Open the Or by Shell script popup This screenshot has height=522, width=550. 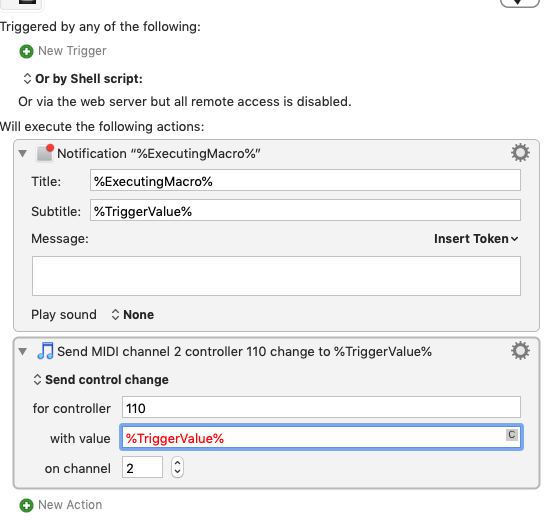[x=82, y=79]
